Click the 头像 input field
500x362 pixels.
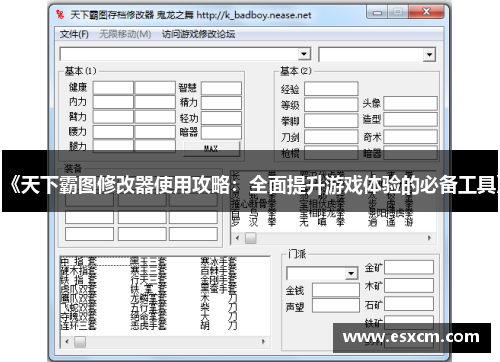[x=410, y=103]
